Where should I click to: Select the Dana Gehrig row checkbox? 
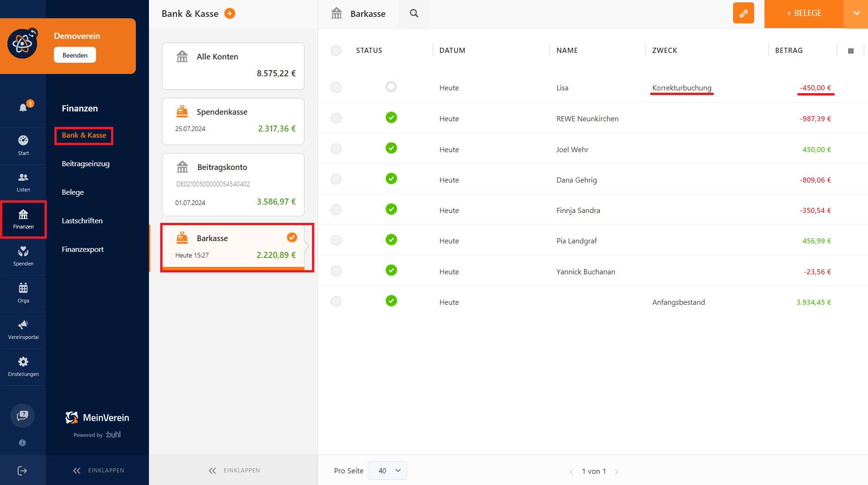pyautogui.click(x=336, y=179)
